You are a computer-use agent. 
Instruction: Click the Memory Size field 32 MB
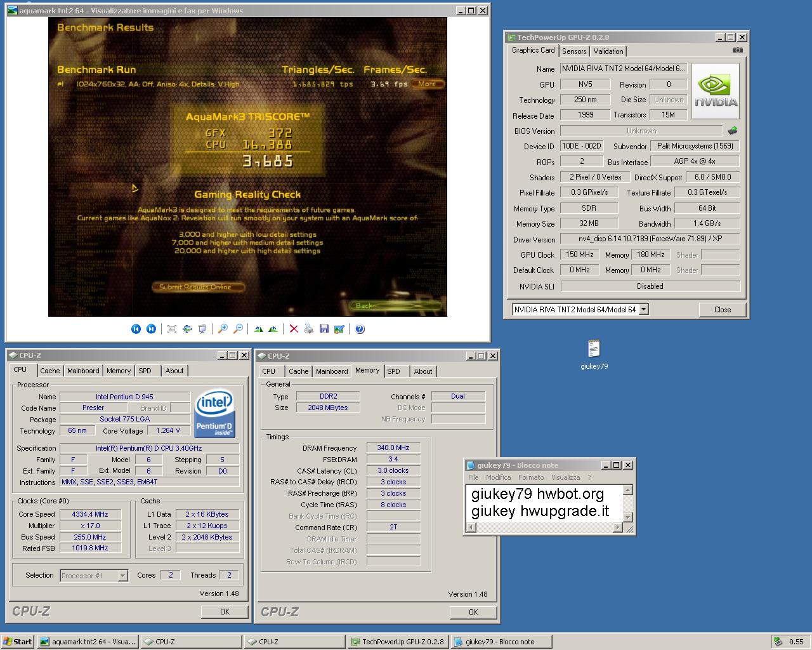pos(589,223)
